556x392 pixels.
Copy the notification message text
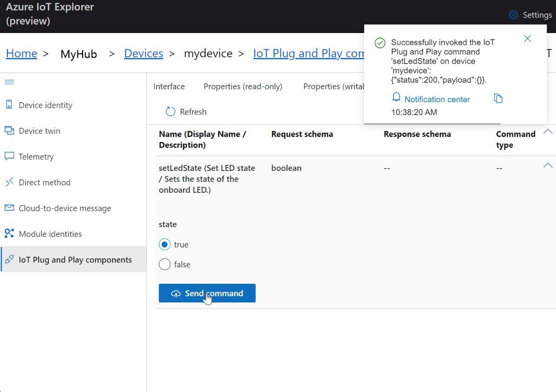[498, 98]
